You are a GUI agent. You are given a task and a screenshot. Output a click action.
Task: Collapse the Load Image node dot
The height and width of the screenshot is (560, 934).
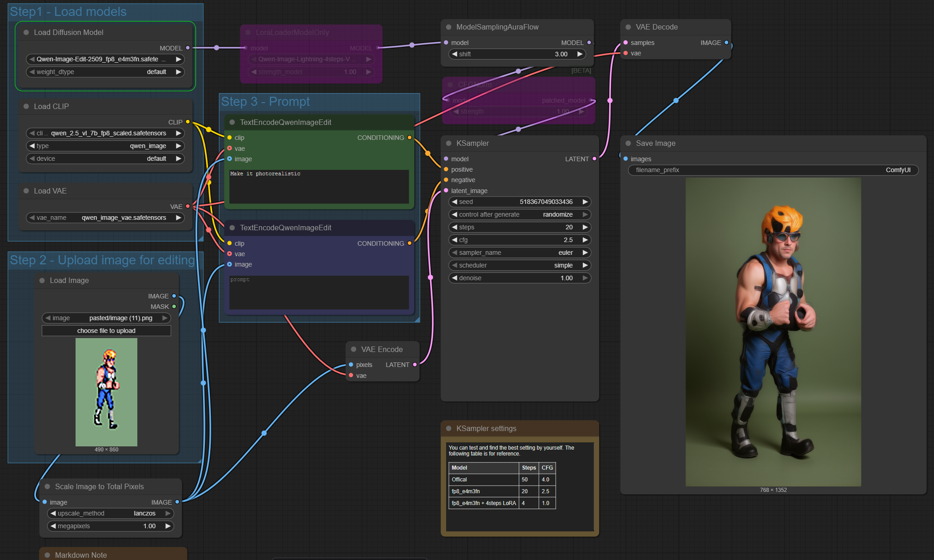tap(42, 281)
